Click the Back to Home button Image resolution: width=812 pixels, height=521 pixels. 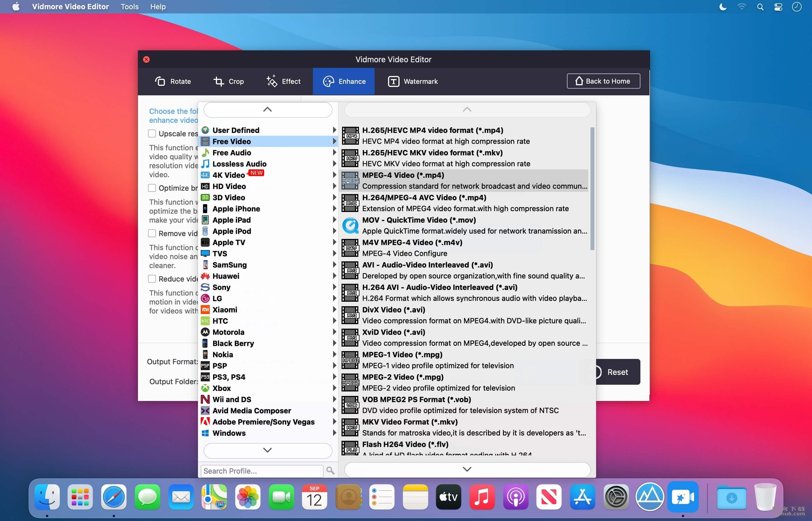pos(603,81)
